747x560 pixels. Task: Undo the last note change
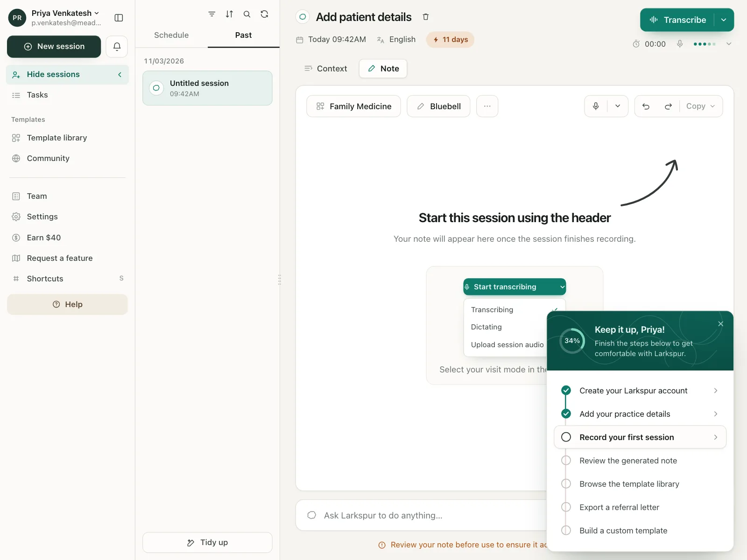coord(646,106)
